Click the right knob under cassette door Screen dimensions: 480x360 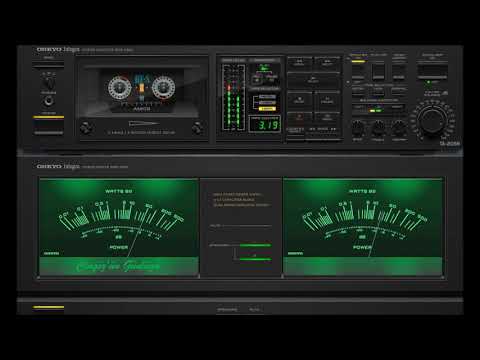[x=198, y=127]
